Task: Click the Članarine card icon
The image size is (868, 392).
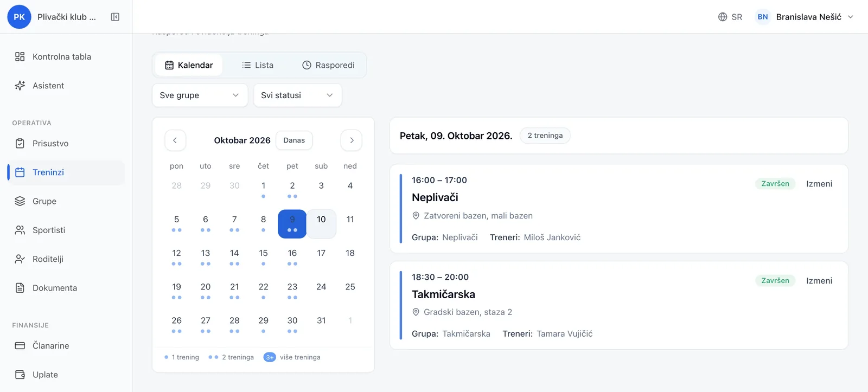Action: click(x=20, y=346)
